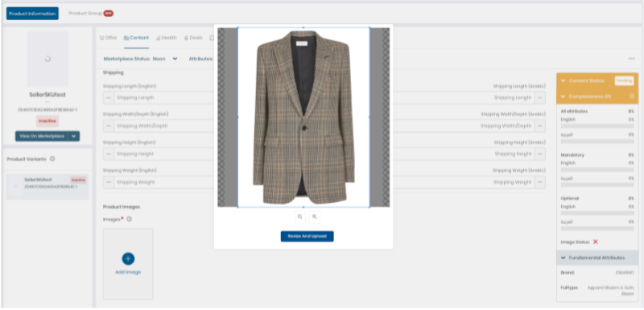This screenshot has width=644, height=310.
Task: Click the Fulltype Apparel Blazers & Suits value
Action: [x=611, y=291]
